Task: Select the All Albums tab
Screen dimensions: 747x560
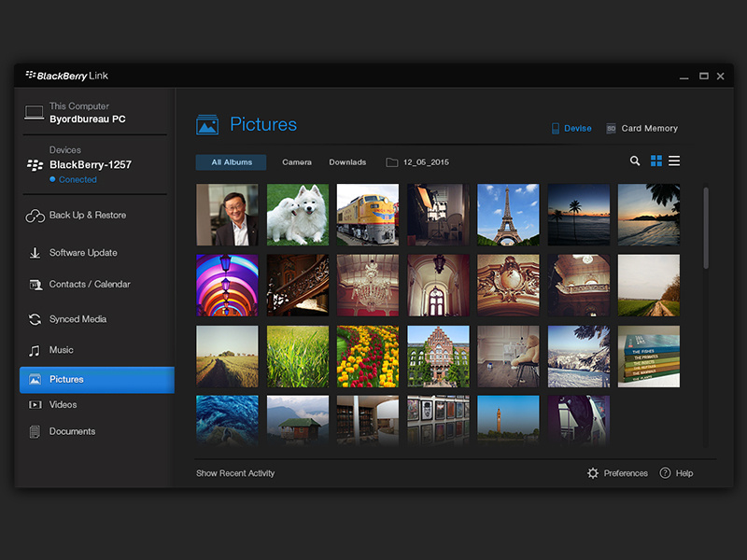Action: point(231,162)
